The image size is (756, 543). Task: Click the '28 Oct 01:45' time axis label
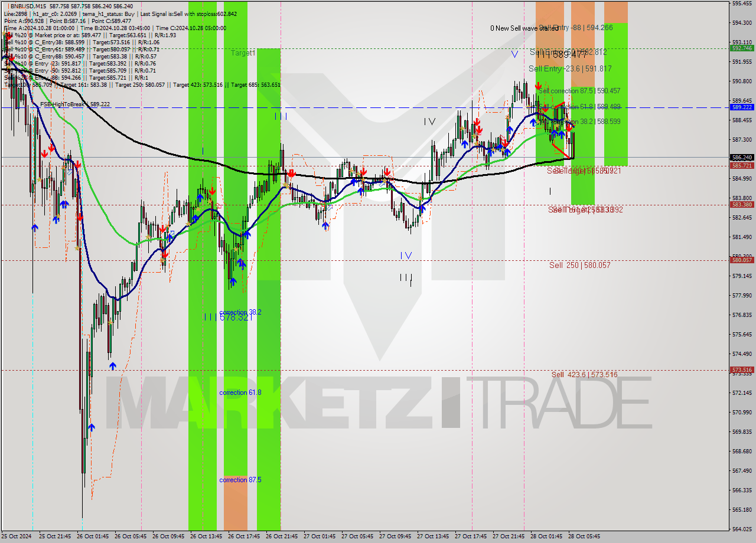(x=546, y=537)
